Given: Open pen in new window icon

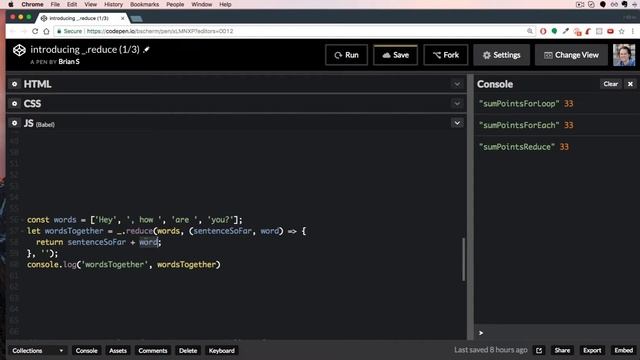Looking at the screenshot, I should 539,350.
